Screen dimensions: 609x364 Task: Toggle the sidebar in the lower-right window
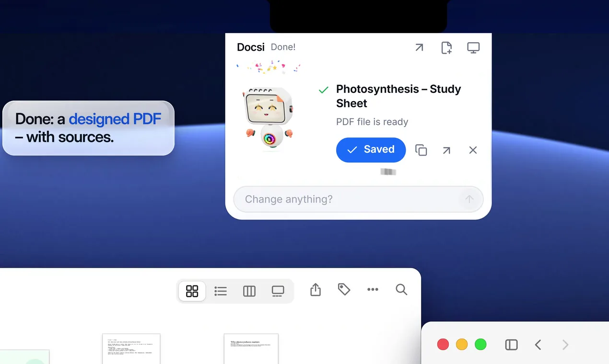point(511,344)
